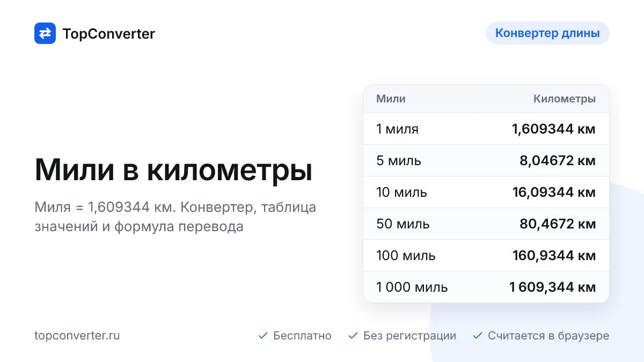Screen dimensions: 644x362
Task: Select the 5 миль table cell
Action: (x=399, y=161)
